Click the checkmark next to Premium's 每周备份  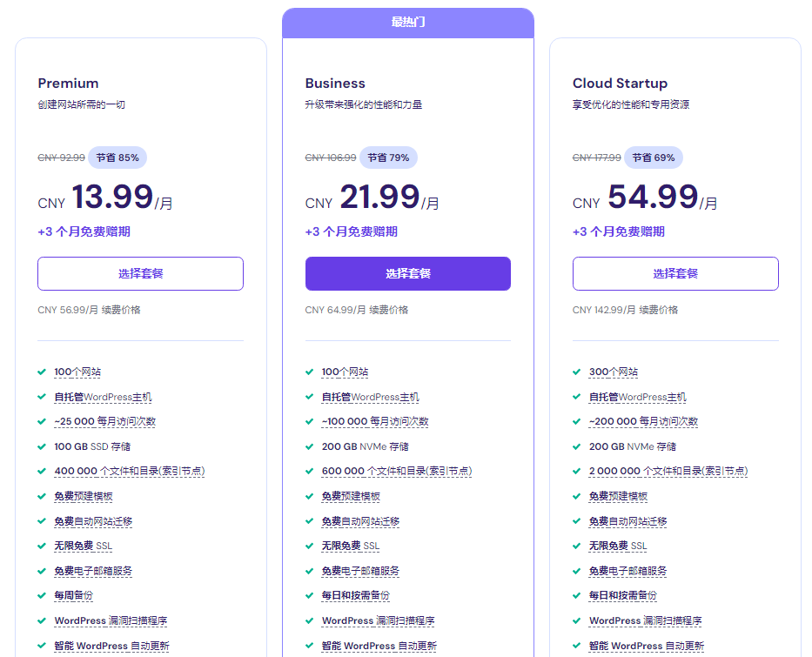(42, 596)
